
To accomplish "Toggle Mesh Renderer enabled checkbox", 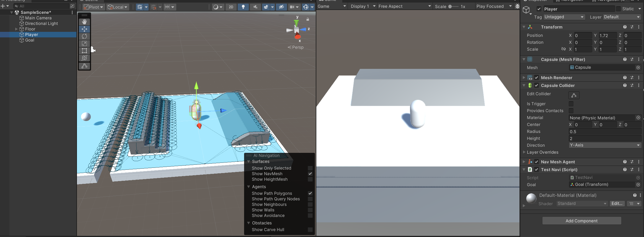I will pyautogui.click(x=536, y=78).
